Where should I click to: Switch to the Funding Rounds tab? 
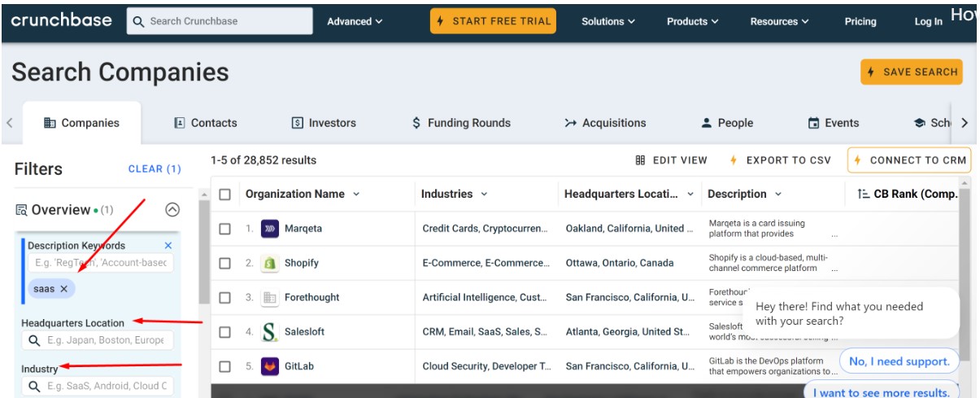462,123
